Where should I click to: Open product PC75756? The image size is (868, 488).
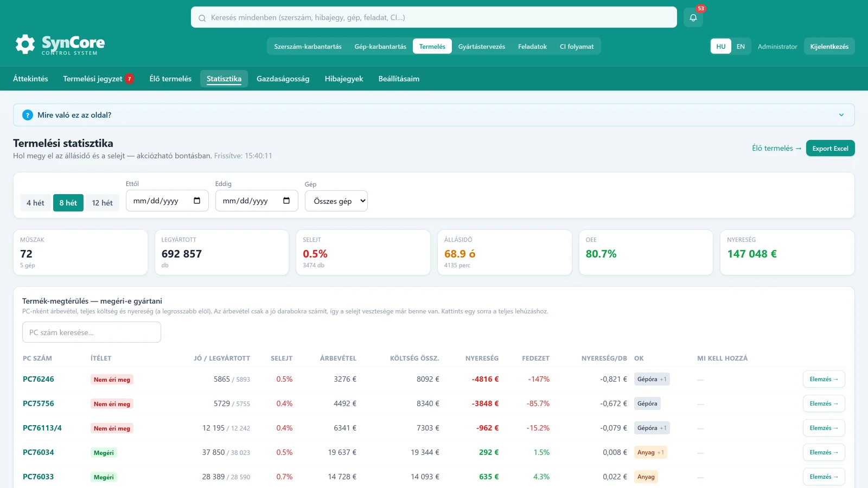pos(39,403)
